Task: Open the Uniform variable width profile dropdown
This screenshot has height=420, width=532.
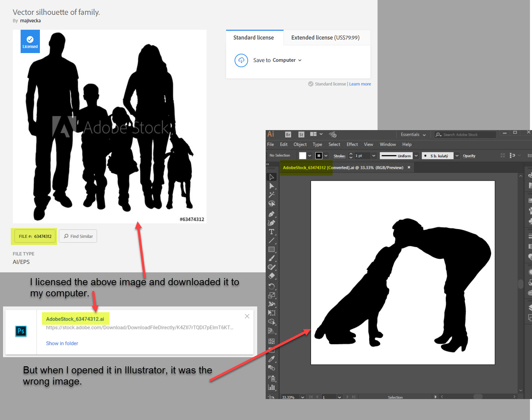Action: [x=416, y=156]
